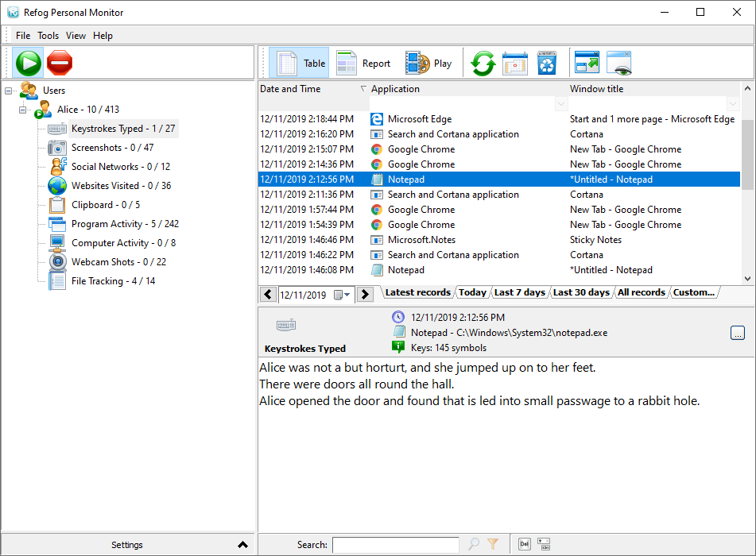Click the Clipboard icon in tree
The height and width of the screenshot is (556, 756).
click(57, 205)
